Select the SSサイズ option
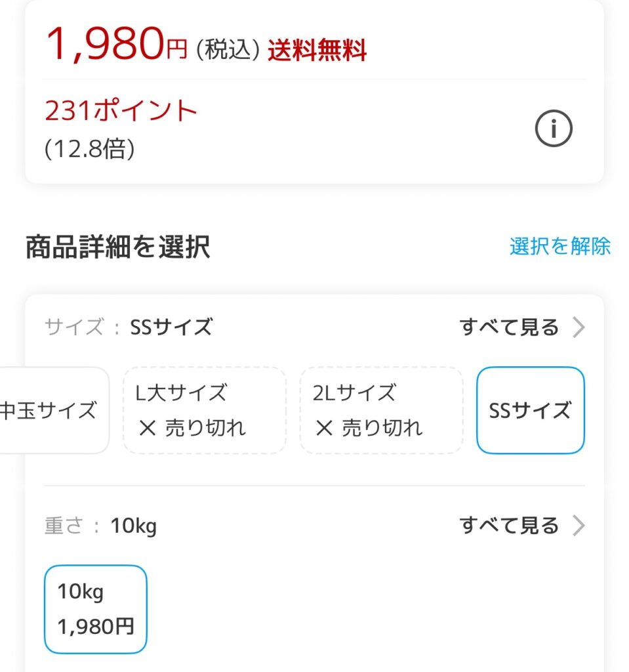 [530, 411]
